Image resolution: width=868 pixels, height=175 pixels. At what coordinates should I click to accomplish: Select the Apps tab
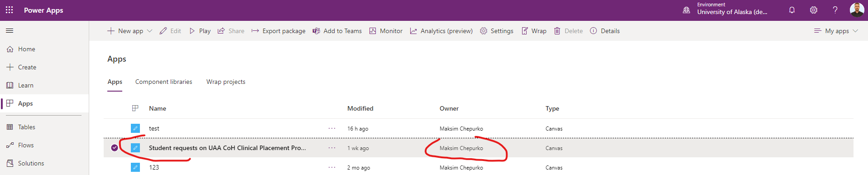pyautogui.click(x=115, y=82)
